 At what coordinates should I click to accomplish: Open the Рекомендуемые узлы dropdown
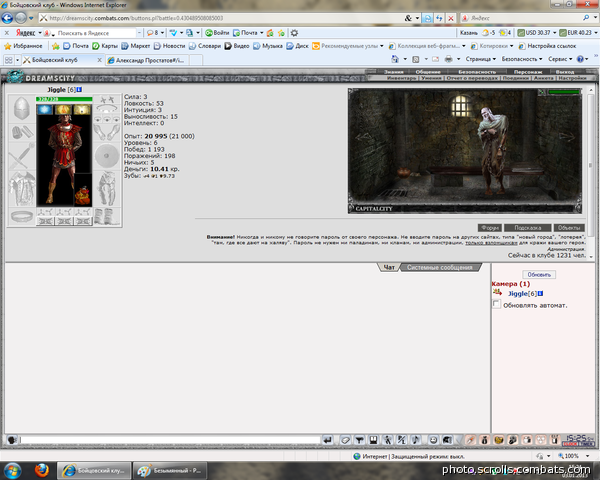[x=382, y=46]
